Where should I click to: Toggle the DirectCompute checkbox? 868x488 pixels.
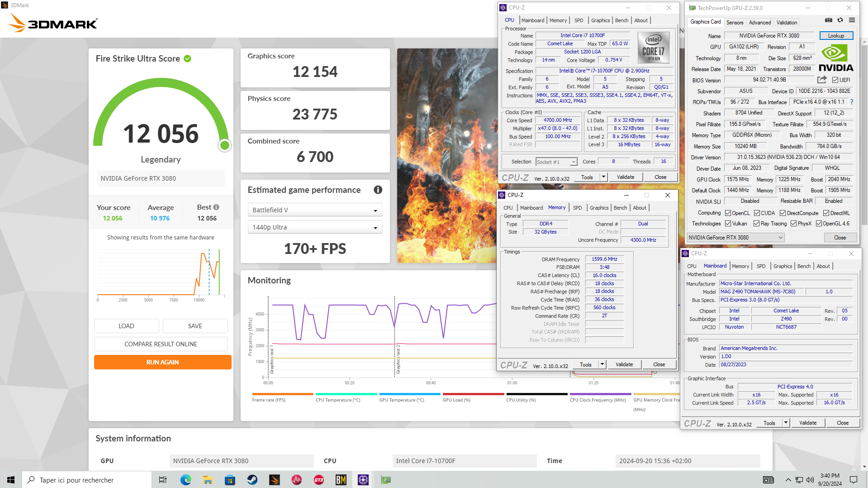(x=783, y=213)
